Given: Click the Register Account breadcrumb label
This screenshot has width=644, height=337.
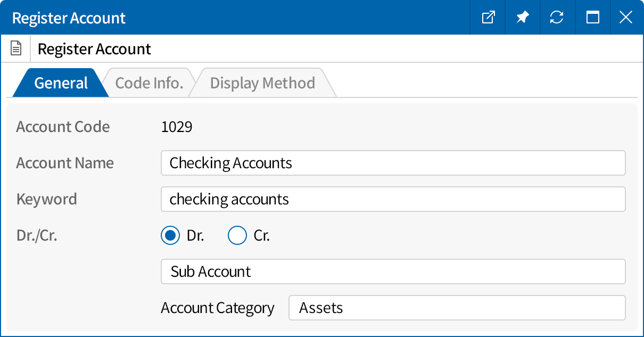Looking at the screenshot, I should [x=94, y=48].
